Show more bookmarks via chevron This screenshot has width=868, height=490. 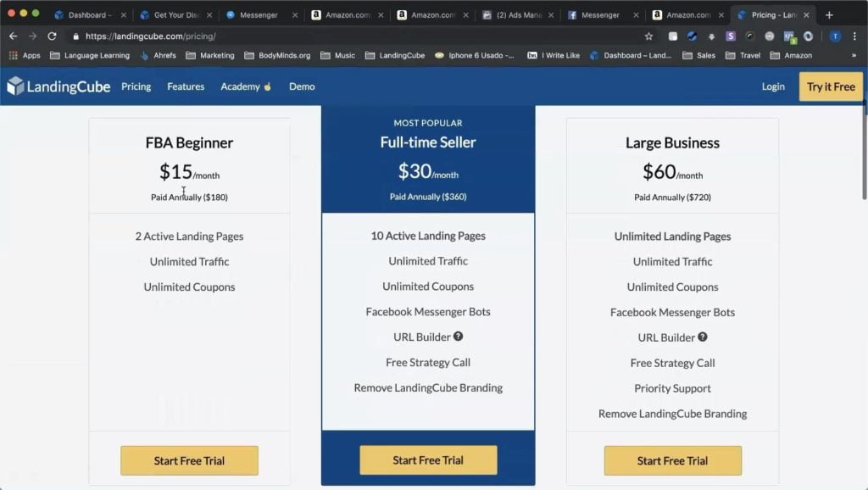click(x=854, y=55)
